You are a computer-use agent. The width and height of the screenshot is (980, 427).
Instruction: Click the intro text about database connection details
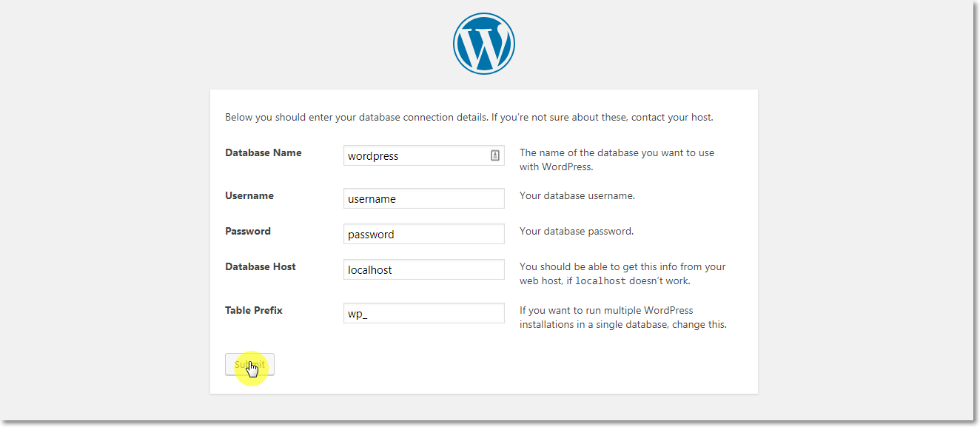tap(469, 118)
